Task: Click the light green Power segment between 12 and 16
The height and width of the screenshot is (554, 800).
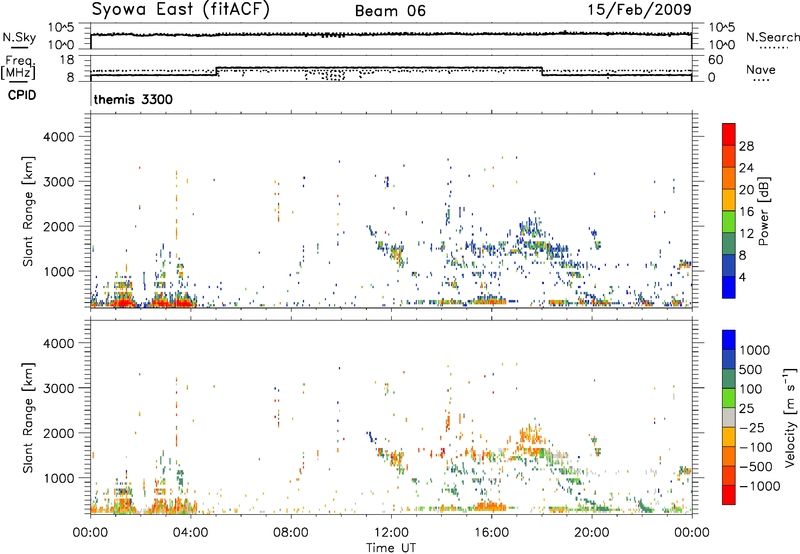Action: 729,221
